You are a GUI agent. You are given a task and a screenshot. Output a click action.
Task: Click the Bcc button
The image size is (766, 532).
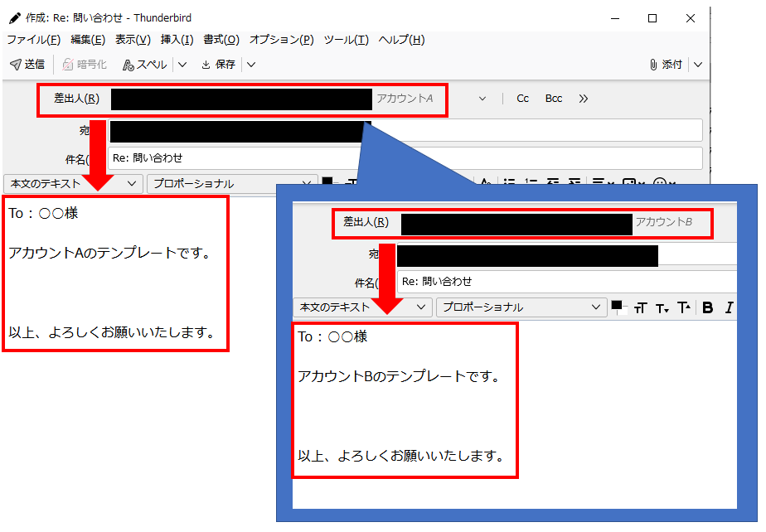click(x=553, y=98)
